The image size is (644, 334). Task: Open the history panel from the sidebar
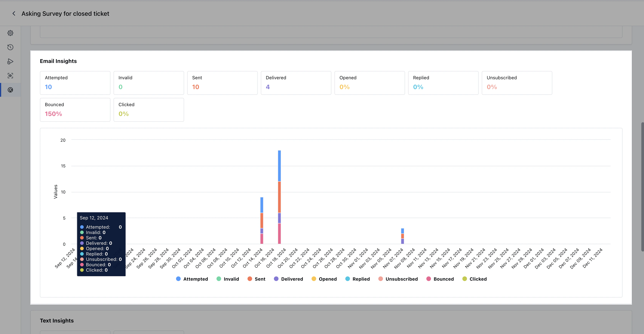(10, 47)
